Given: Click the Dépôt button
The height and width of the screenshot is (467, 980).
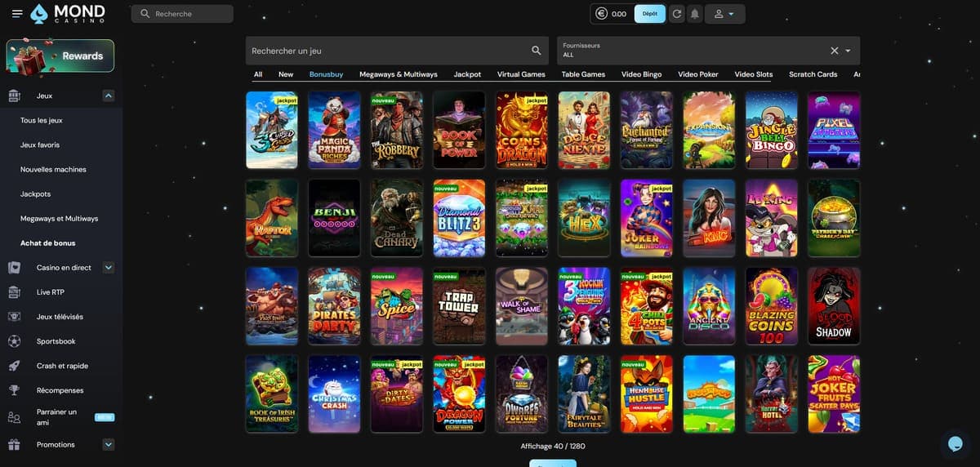Looking at the screenshot, I should pos(650,14).
